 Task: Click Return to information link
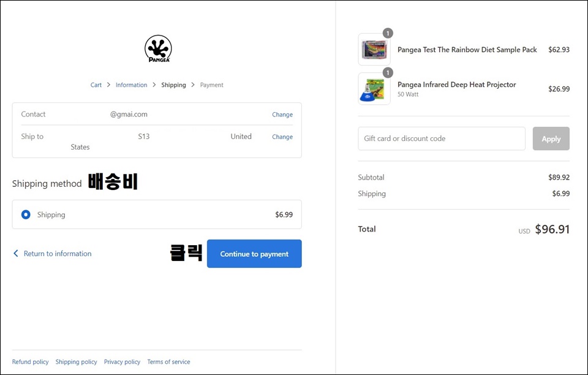(58, 254)
